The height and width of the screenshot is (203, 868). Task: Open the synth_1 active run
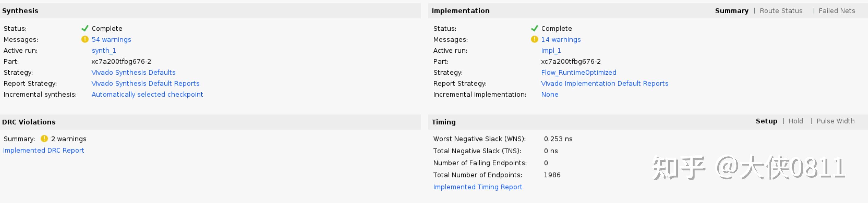[104, 51]
